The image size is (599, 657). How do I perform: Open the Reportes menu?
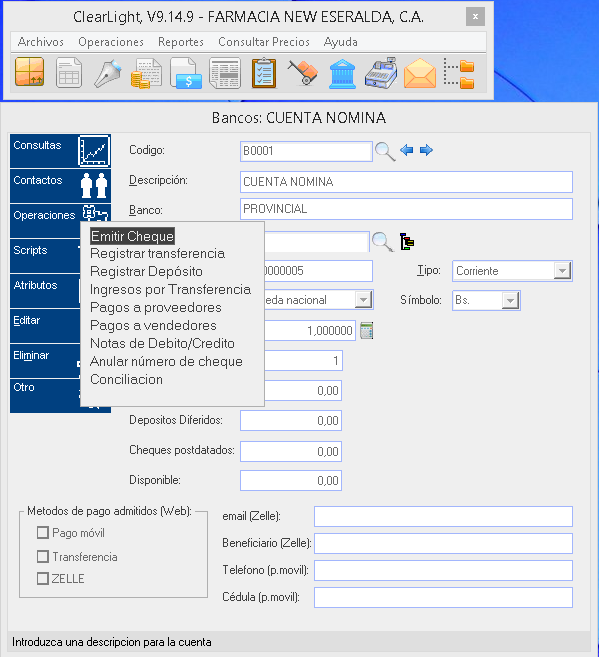[181, 42]
